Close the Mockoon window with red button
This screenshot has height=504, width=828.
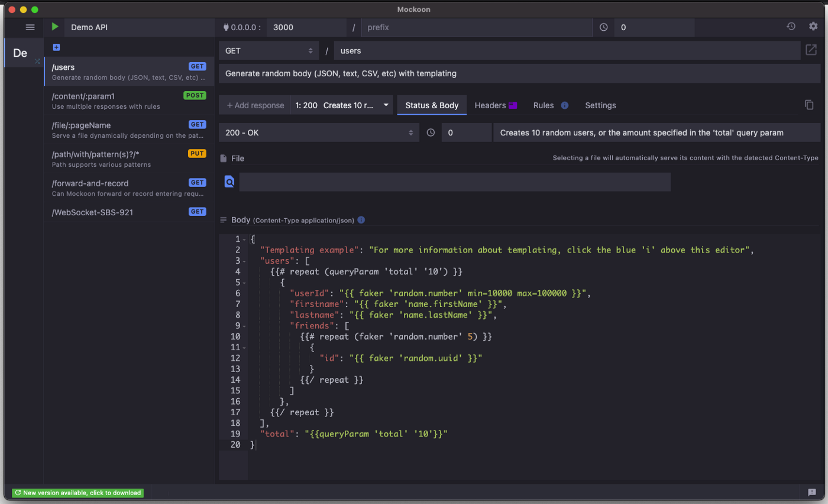pos(12,9)
